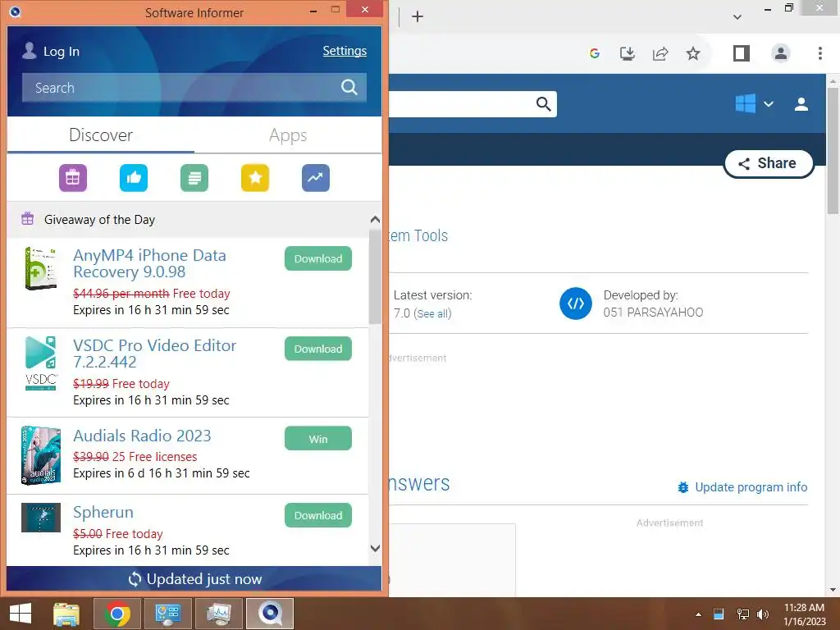
Task: Click the Log In text
Action: tap(62, 52)
